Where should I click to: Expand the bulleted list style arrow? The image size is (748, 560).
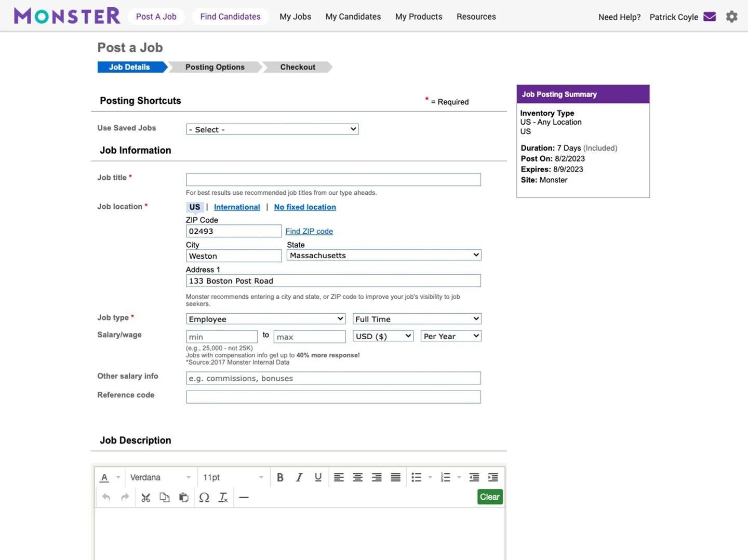click(430, 477)
